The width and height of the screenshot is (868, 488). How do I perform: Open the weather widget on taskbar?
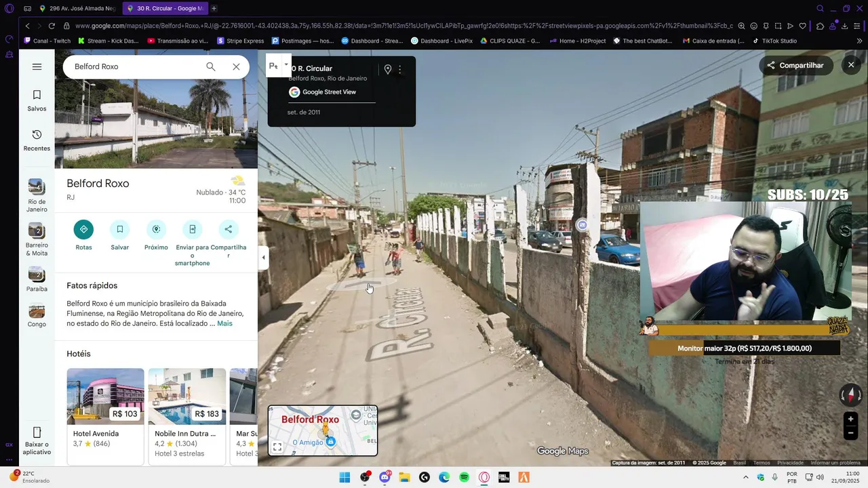31,477
